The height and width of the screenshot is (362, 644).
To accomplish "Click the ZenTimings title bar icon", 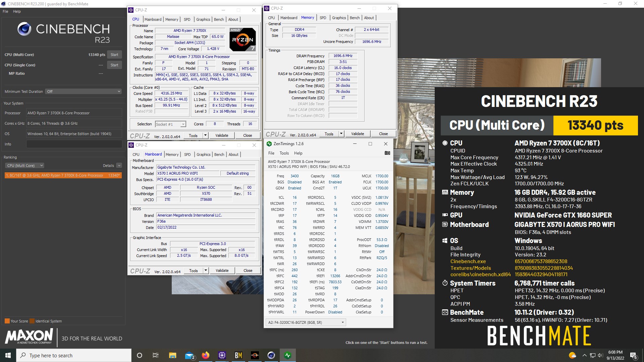I will point(269,144).
